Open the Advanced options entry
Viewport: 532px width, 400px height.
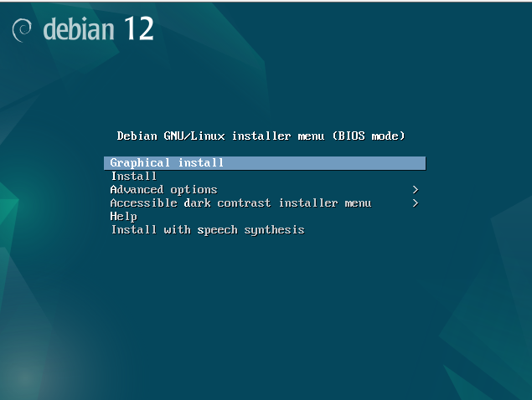pyautogui.click(x=265, y=190)
